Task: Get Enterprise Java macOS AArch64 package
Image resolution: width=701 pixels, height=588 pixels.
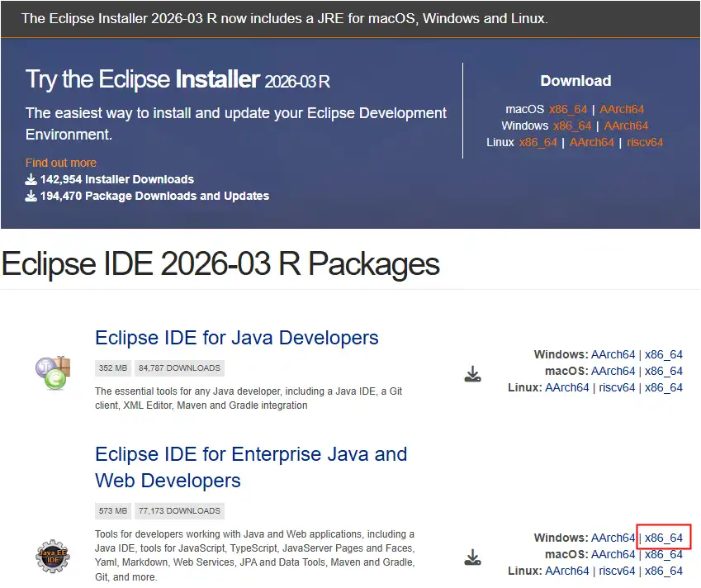Action: click(x=613, y=554)
